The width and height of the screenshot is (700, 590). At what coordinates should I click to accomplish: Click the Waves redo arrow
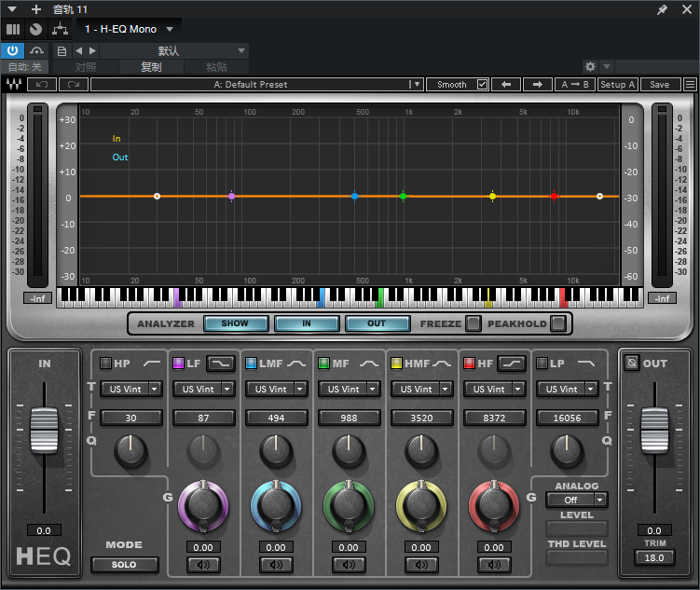click(x=74, y=84)
